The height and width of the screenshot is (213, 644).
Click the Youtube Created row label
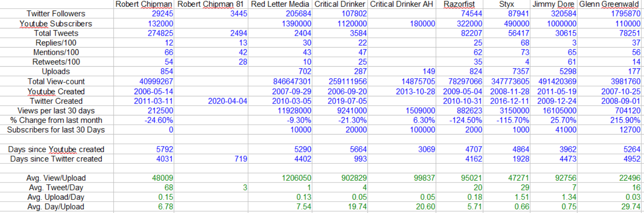56,91
